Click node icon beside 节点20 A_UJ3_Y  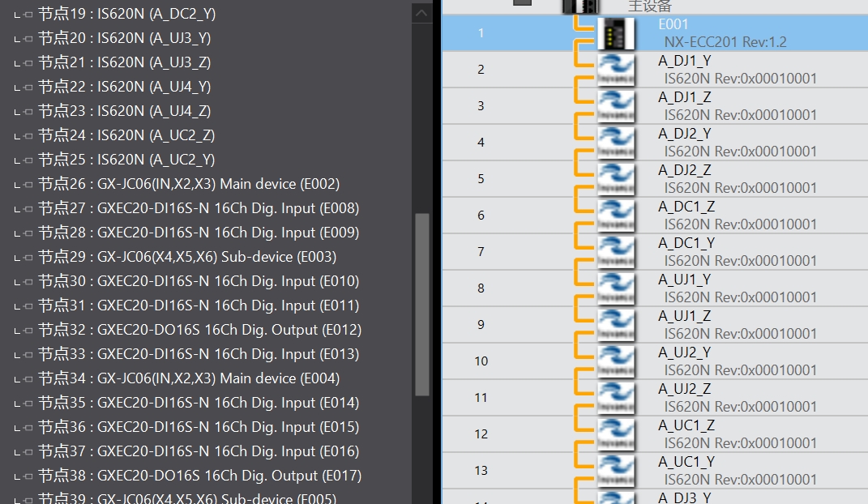(28, 39)
